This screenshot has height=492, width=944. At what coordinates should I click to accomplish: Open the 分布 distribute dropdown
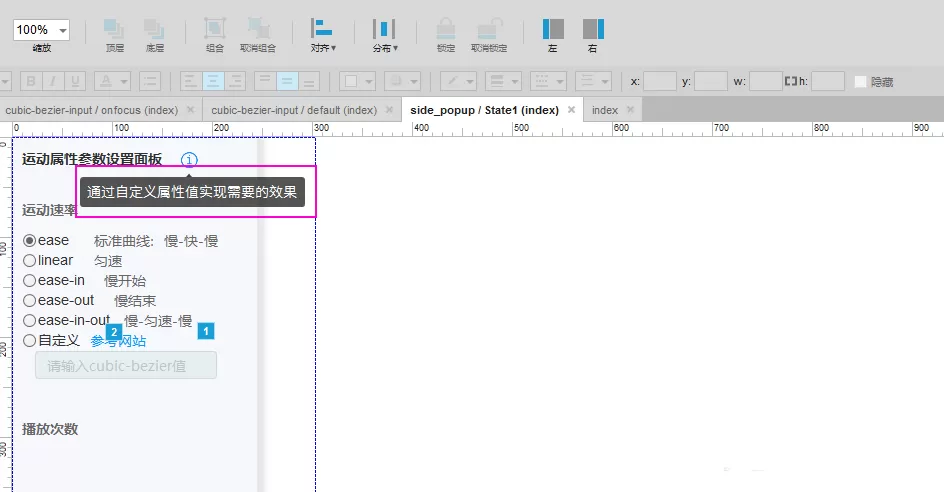click(385, 35)
